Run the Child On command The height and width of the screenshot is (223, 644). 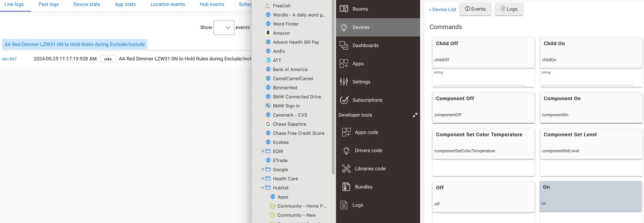coord(591,52)
